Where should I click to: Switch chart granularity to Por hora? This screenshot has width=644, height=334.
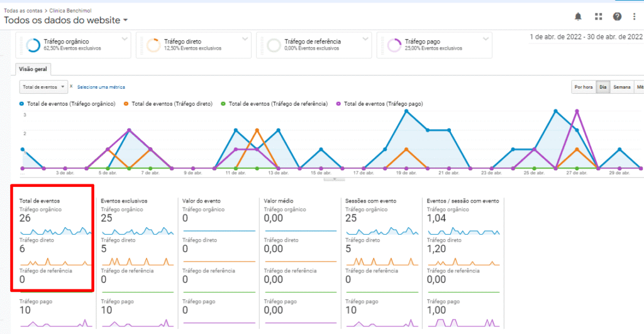point(583,87)
